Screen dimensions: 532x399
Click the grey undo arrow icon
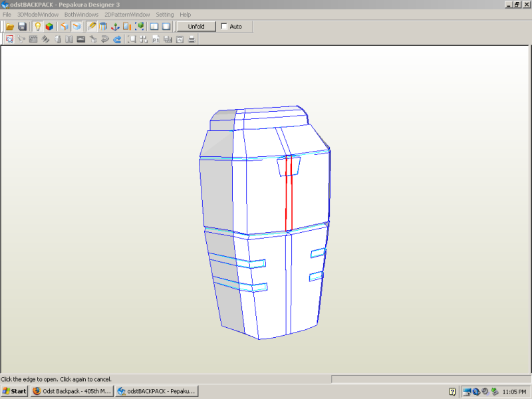105,39
